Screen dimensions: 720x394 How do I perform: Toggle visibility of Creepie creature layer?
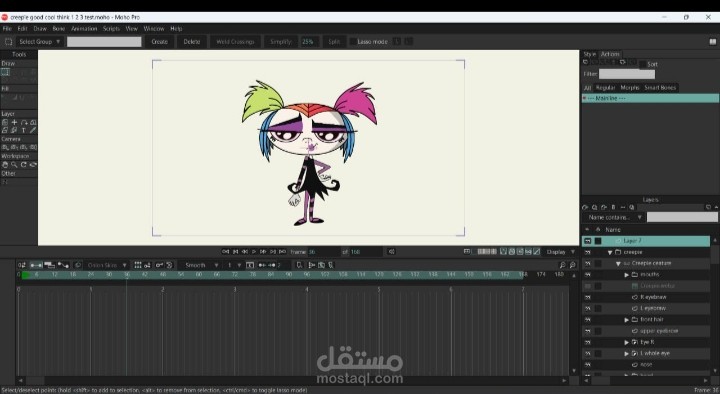click(587, 264)
